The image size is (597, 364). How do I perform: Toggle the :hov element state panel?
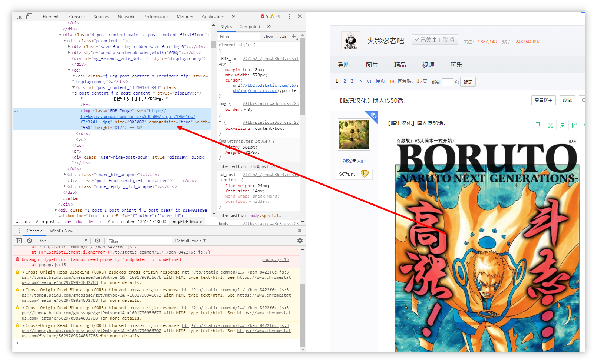click(x=268, y=36)
